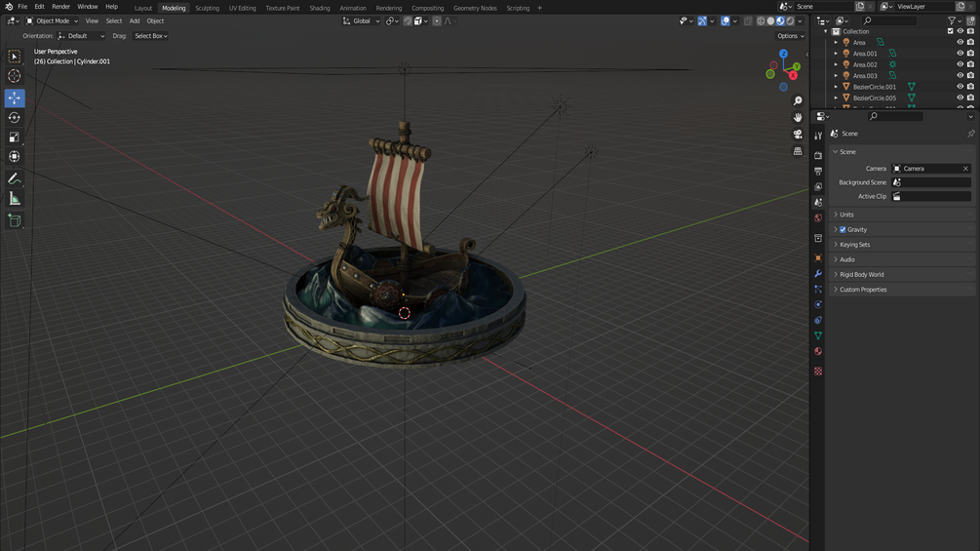Open the Render menu
Image resolution: width=980 pixels, height=551 pixels.
coord(60,6)
